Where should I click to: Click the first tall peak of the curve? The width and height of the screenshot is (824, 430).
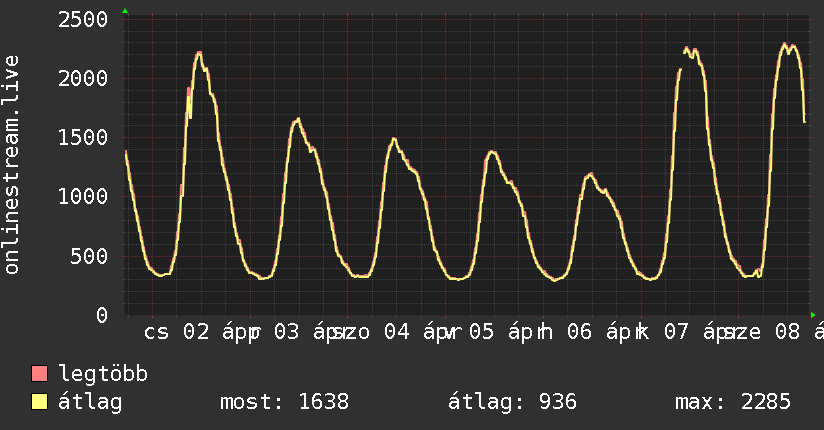coord(199,53)
